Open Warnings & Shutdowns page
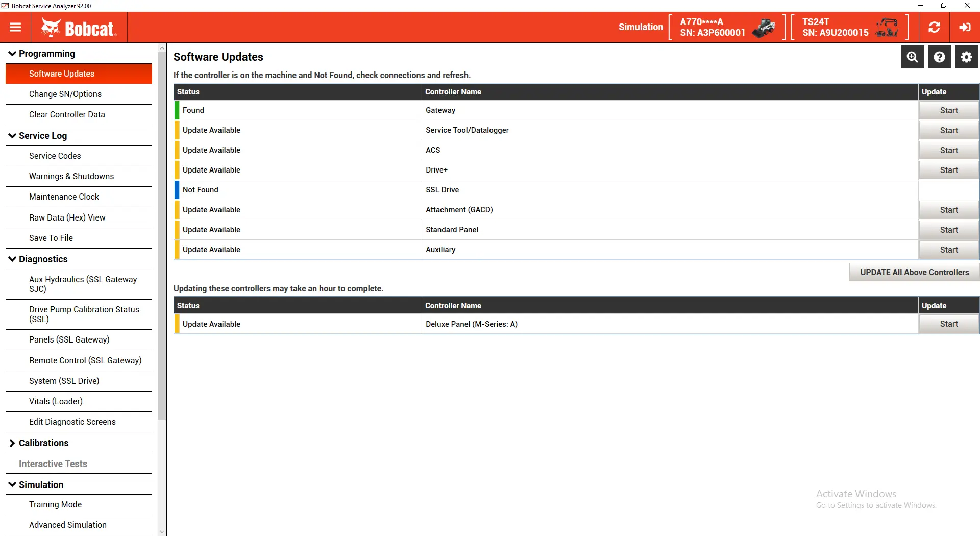 (x=79, y=176)
